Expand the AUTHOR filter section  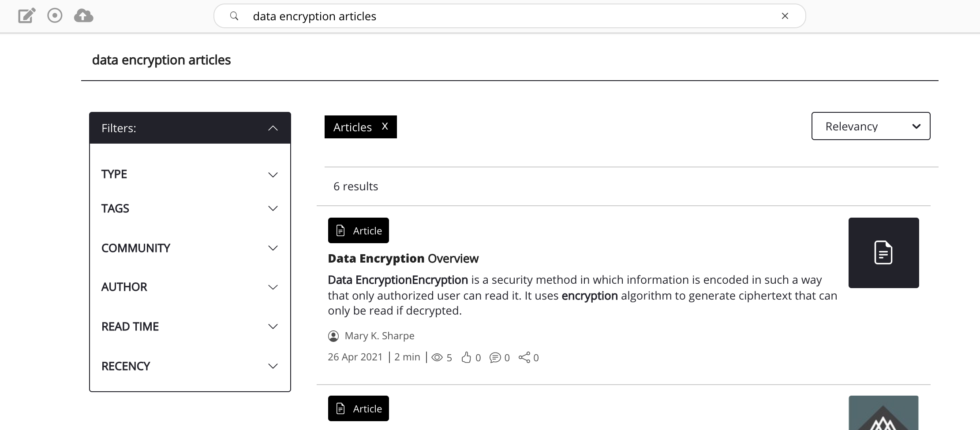click(x=273, y=287)
